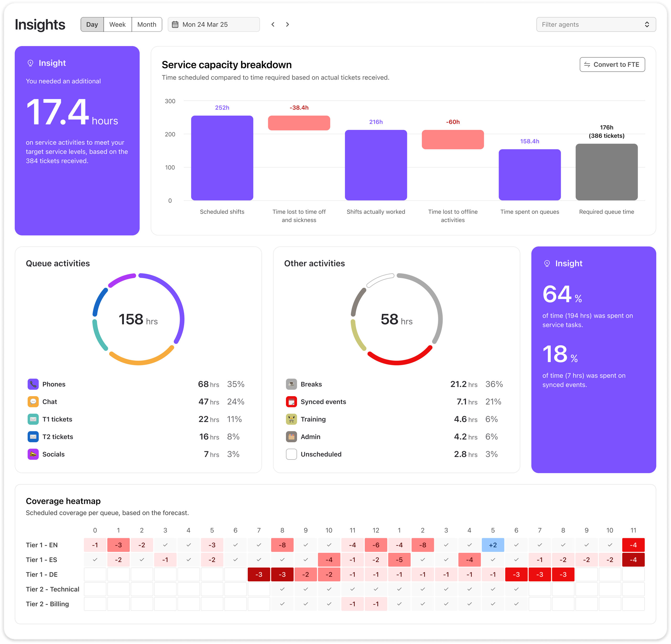Open the Filter agents dropdown

click(x=596, y=24)
